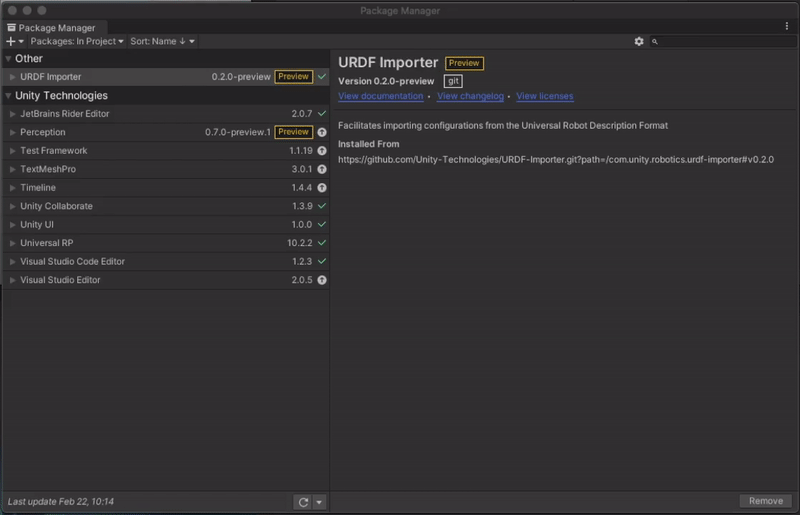Focus the package search field
The height and width of the screenshot is (515, 800).
pyautogui.click(x=722, y=41)
